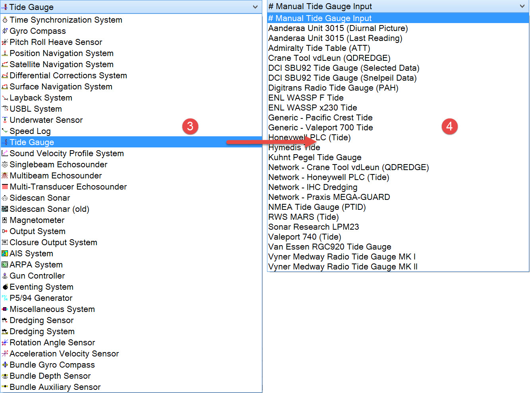This screenshot has height=393, width=532.
Task: Click the Pitch Roll Heave Sensor icon
Action: [x=5, y=42]
